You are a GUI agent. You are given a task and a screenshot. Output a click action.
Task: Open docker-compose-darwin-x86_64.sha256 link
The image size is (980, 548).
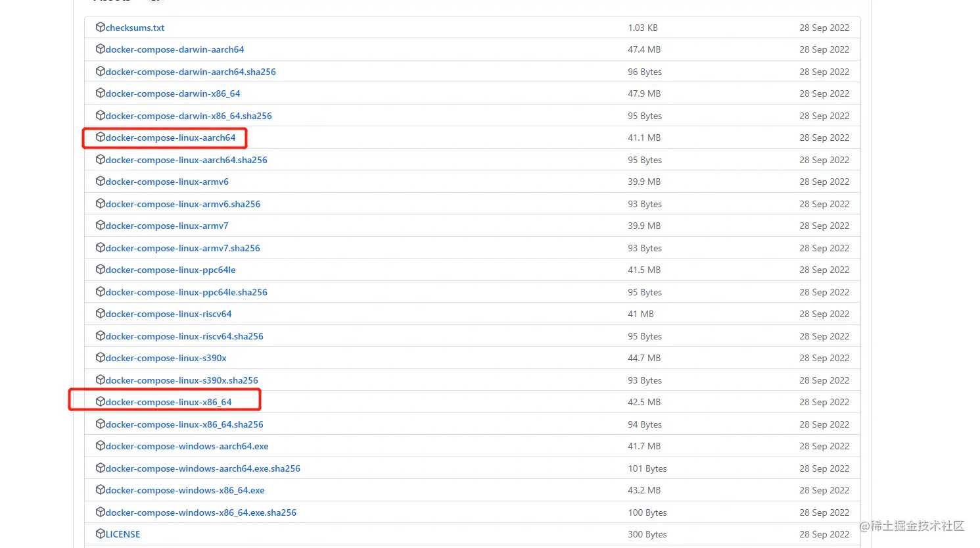pos(189,116)
